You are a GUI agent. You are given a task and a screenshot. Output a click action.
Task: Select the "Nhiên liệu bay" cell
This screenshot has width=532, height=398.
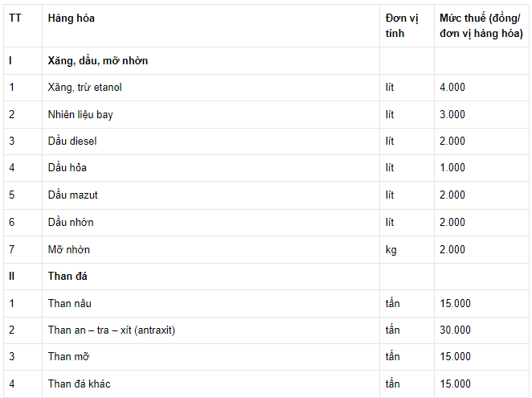tap(80, 114)
